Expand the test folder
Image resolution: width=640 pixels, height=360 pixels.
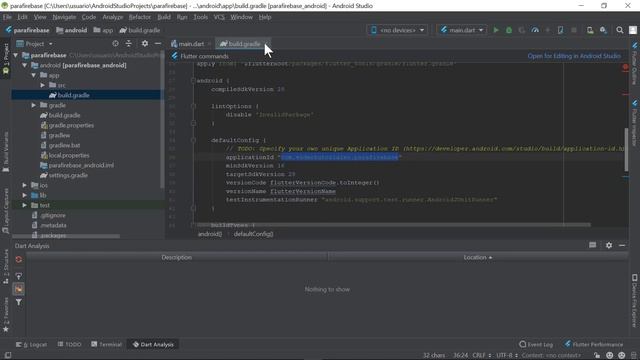click(24, 205)
